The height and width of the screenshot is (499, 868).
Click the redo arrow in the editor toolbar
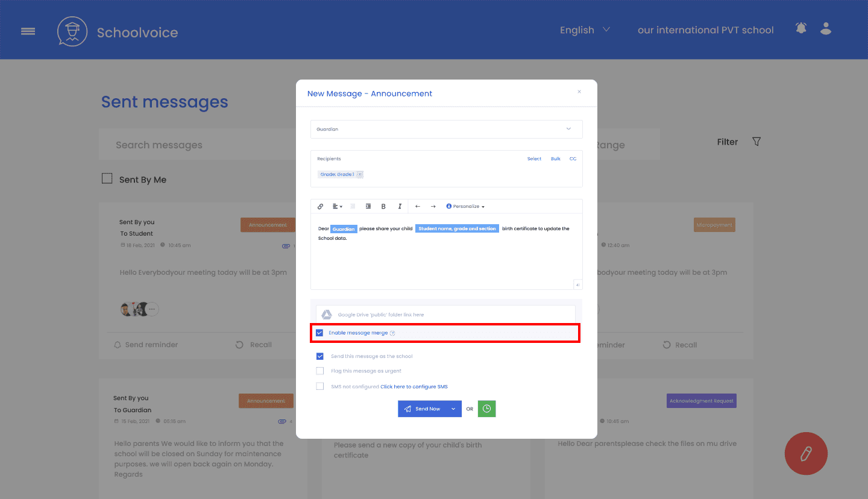pyautogui.click(x=432, y=206)
